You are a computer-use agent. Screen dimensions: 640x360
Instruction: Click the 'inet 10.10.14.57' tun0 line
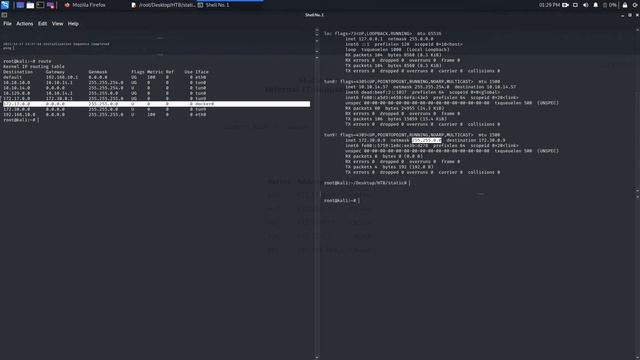pyautogui.click(x=430, y=87)
